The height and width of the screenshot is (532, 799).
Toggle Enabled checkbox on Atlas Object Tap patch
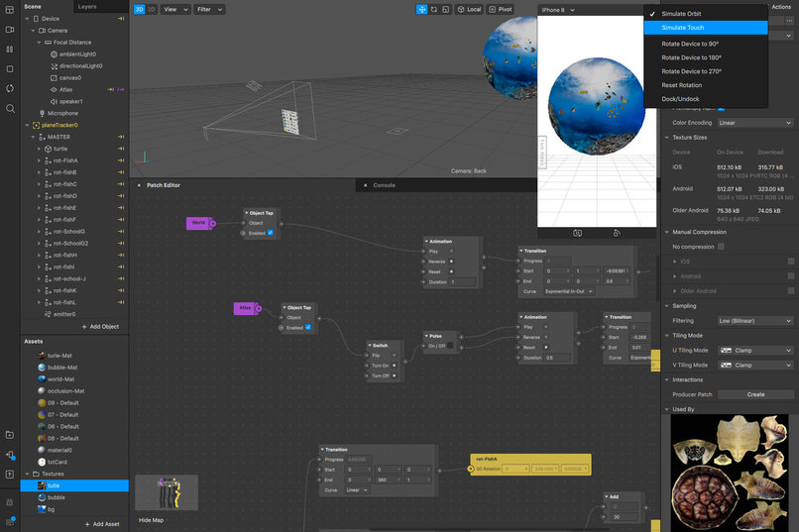pyautogui.click(x=307, y=327)
